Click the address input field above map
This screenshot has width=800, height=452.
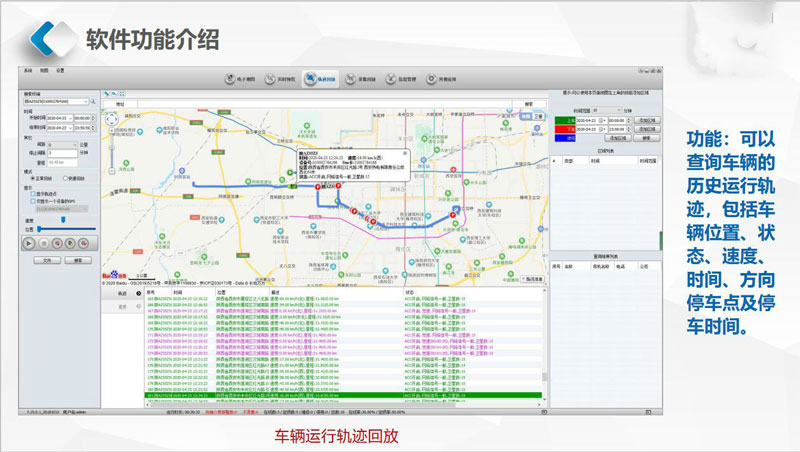tap(324, 104)
